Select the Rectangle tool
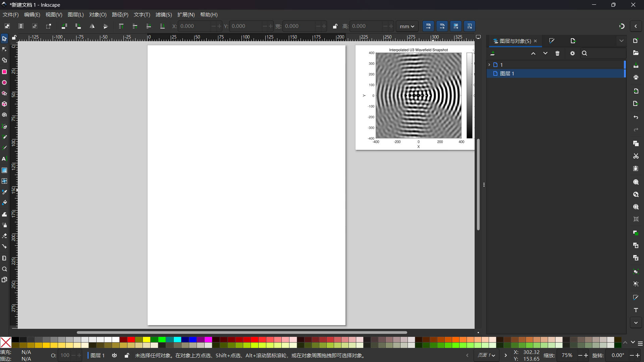 4,72
